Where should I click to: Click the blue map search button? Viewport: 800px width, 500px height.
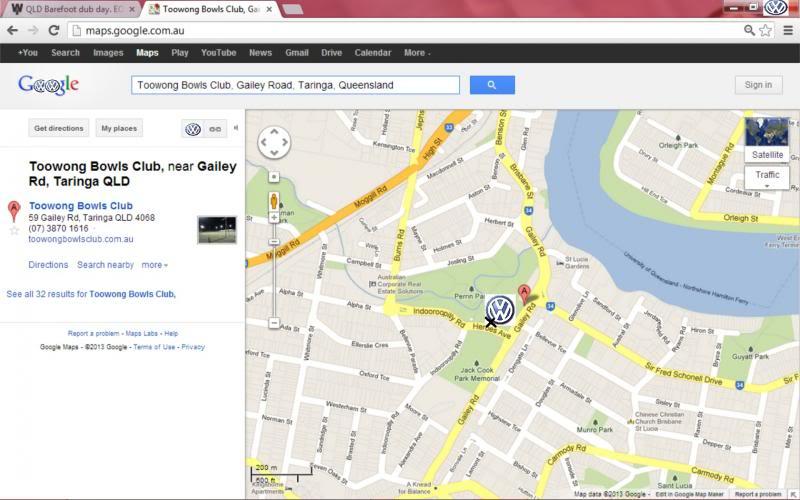pyautogui.click(x=492, y=85)
